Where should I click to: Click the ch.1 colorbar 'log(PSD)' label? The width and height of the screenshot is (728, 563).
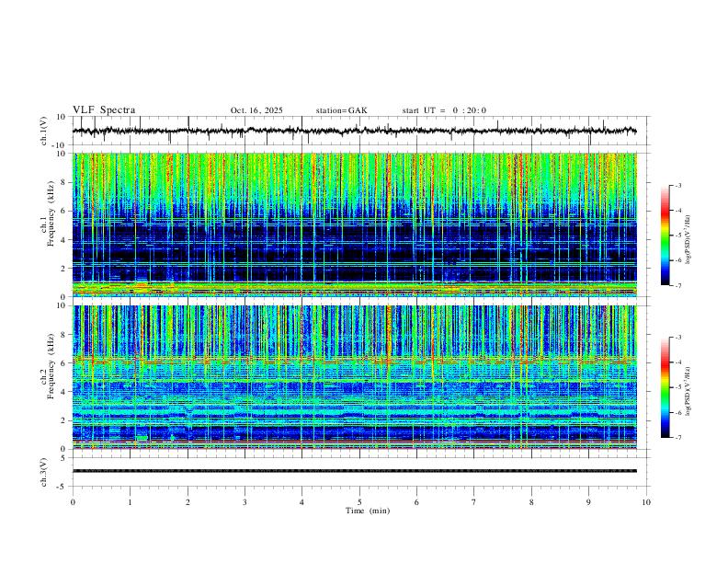pyautogui.click(x=688, y=240)
